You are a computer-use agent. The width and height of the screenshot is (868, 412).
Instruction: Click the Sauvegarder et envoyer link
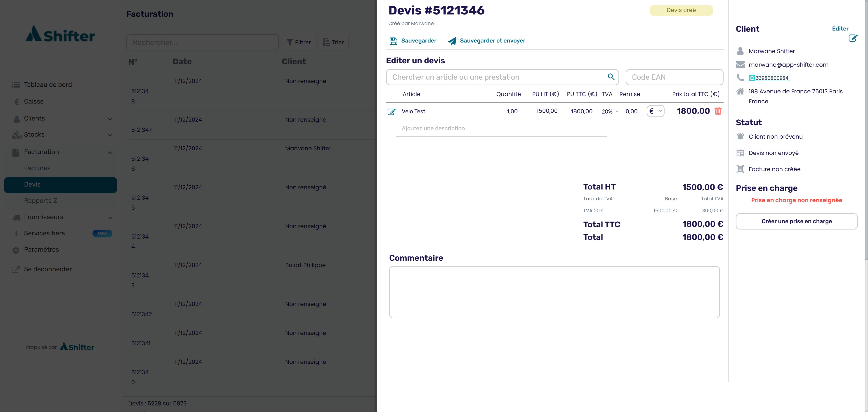point(492,40)
